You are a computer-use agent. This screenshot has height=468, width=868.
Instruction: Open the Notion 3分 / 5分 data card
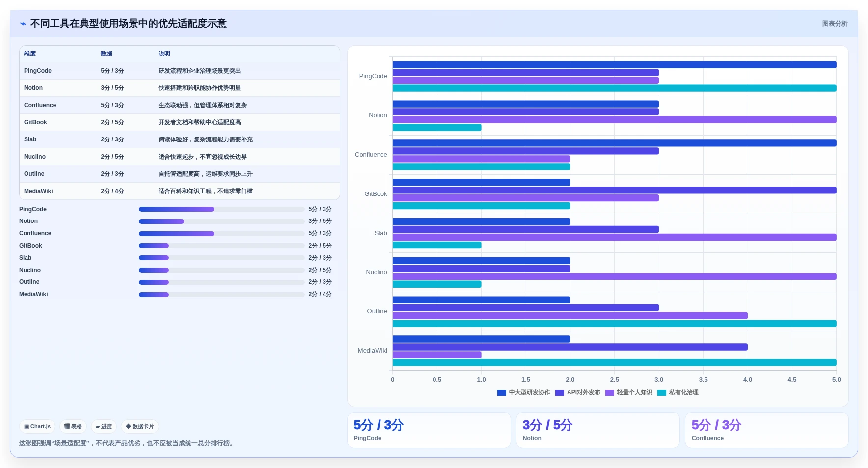[598, 430]
